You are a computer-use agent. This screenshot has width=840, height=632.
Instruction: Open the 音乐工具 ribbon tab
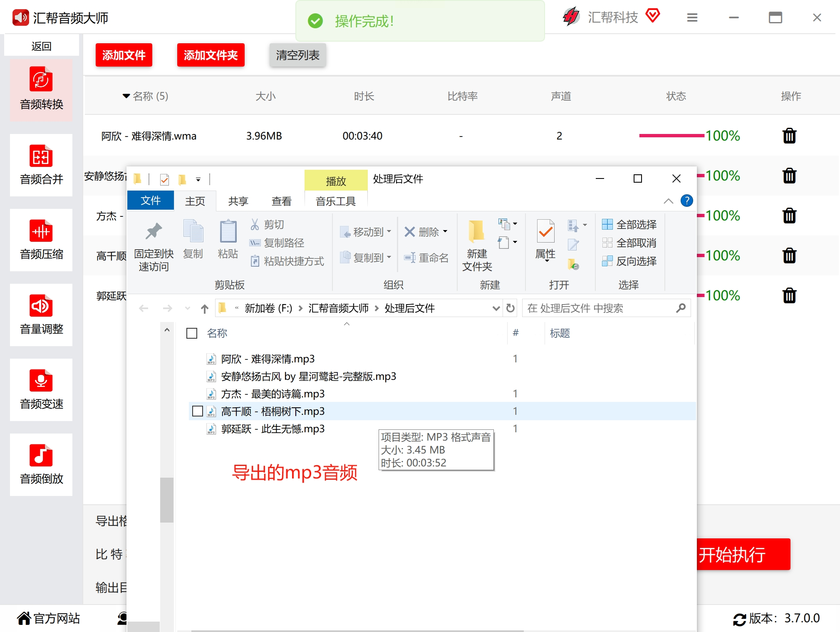coord(336,201)
